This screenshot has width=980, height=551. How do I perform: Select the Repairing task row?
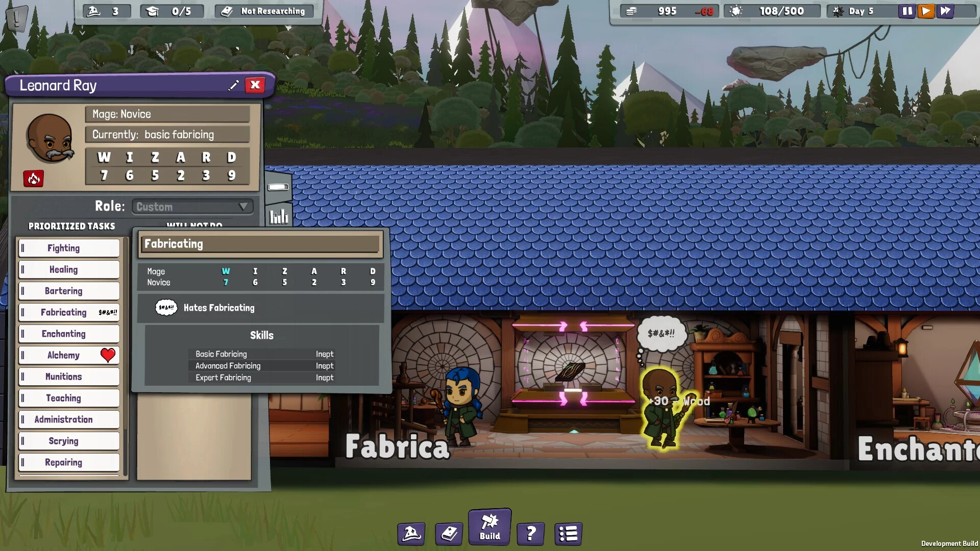coord(69,462)
